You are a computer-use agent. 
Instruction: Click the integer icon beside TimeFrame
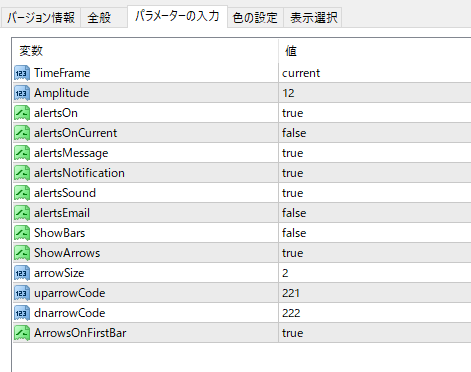pos(22,73)
